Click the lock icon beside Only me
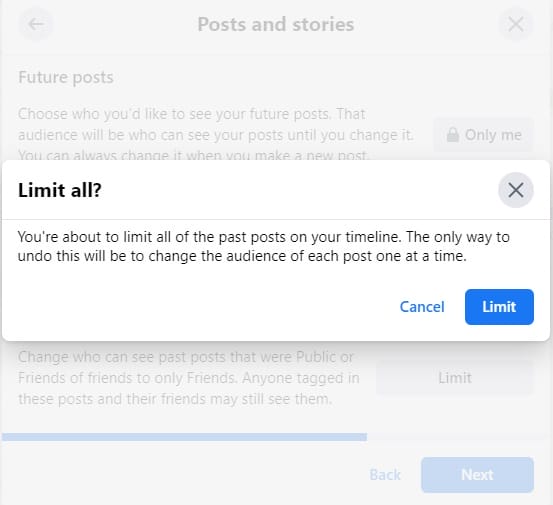 tap(452, 135)
